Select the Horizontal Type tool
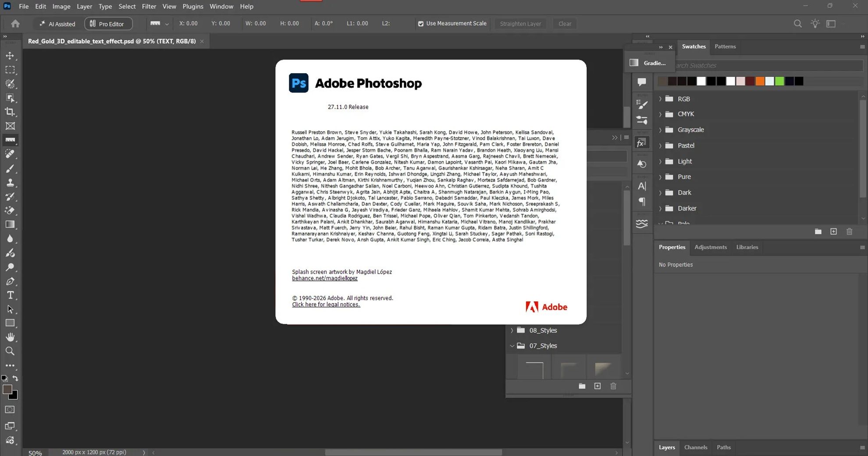Viewport: 868px width, 456px height. tap(10, 295)
